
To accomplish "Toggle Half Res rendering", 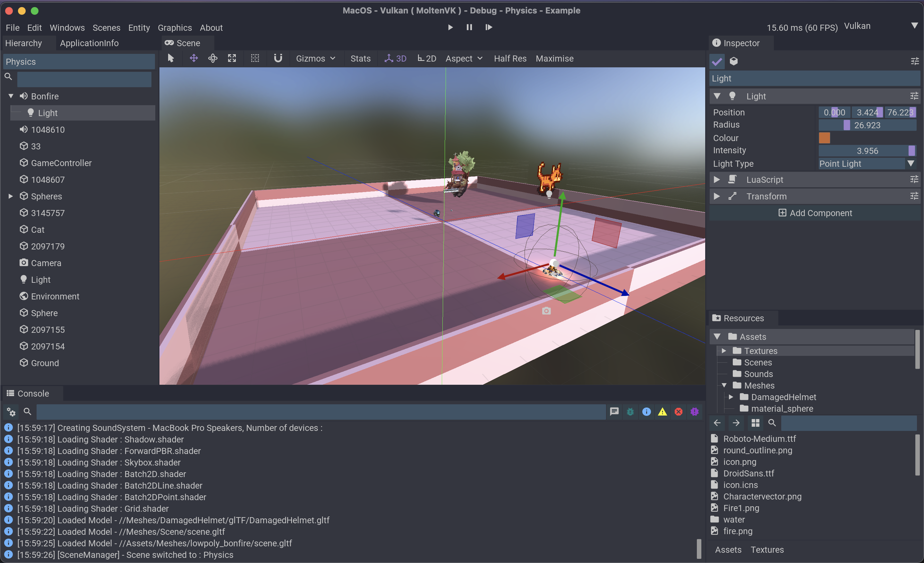I will pyautogui.click(x=510, y=58).
